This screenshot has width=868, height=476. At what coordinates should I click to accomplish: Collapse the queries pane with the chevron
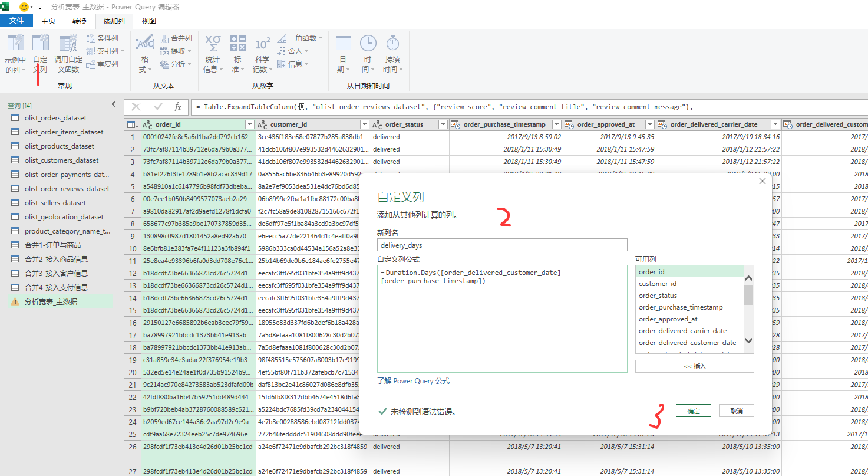[114, 104]
